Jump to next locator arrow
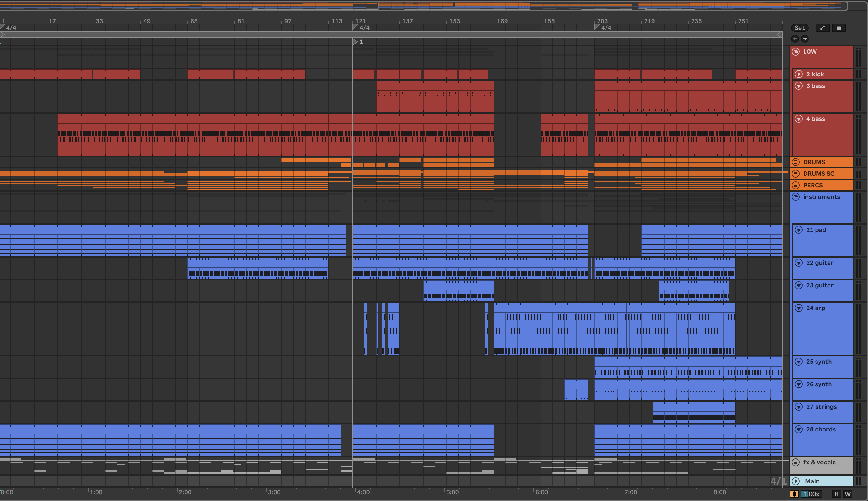 [805, 38]
